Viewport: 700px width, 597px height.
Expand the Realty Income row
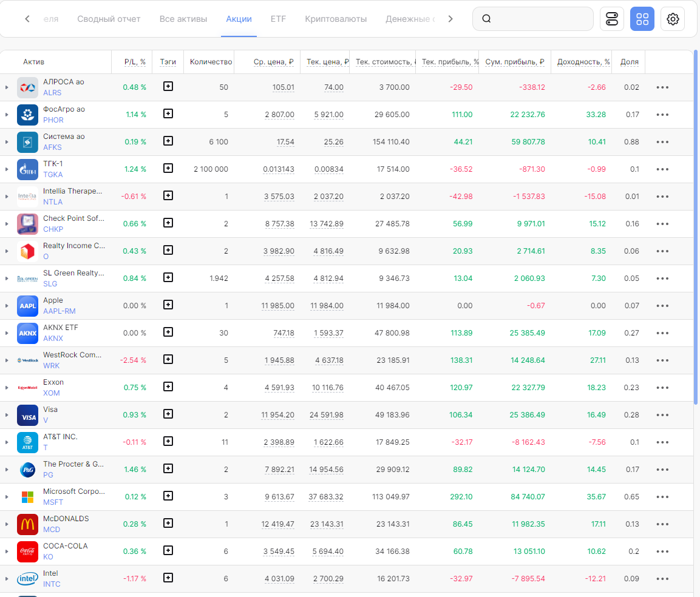tap(7, 251)
